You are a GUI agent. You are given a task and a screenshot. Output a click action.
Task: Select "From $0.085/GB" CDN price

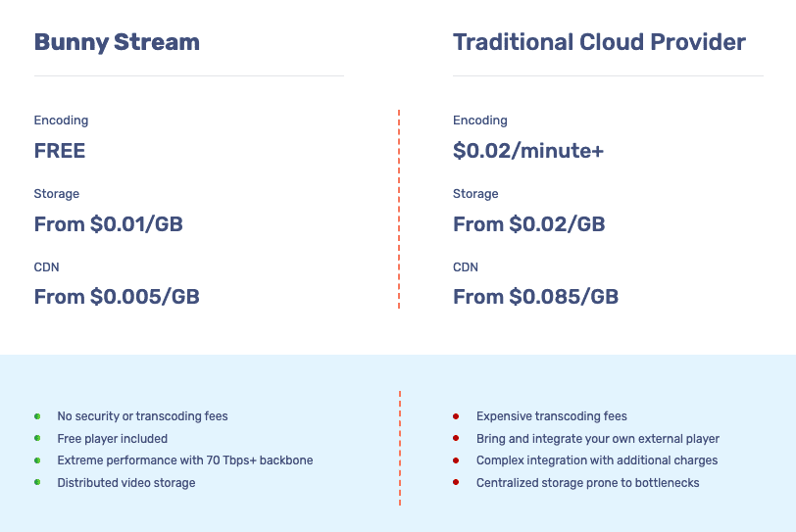pyautogui.click(x=535, y=297)
